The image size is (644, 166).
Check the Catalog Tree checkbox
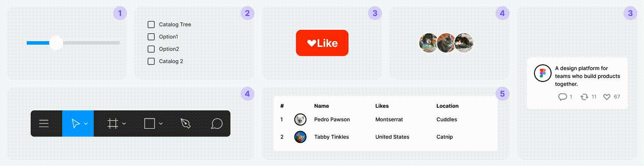(x=151, y=25)
